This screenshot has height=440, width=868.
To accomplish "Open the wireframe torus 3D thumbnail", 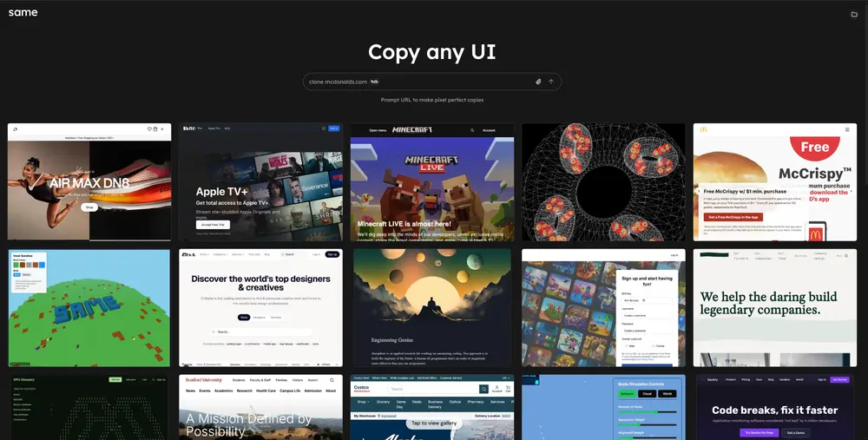I will coord(603,181).
